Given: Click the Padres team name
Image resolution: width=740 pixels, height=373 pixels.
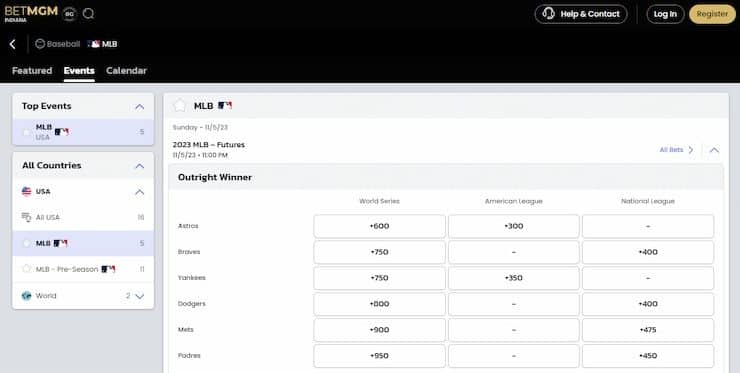Looking at the screenshot, I should pyautogui.click(x=189, y=356).
